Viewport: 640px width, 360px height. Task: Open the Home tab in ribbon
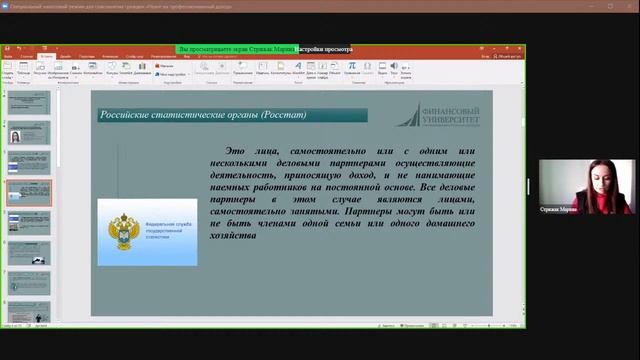coord(27,56)
